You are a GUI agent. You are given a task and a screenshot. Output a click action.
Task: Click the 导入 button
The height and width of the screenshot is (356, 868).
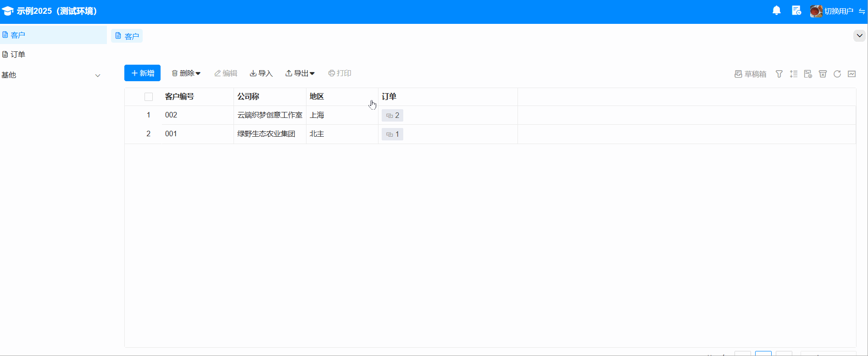[x=261, y=73]
